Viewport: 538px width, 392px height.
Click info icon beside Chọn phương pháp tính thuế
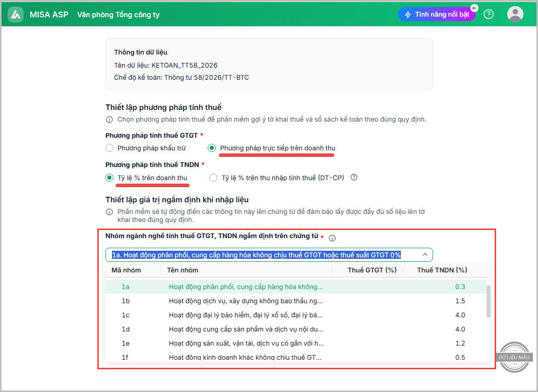click(x=109, y=120)
